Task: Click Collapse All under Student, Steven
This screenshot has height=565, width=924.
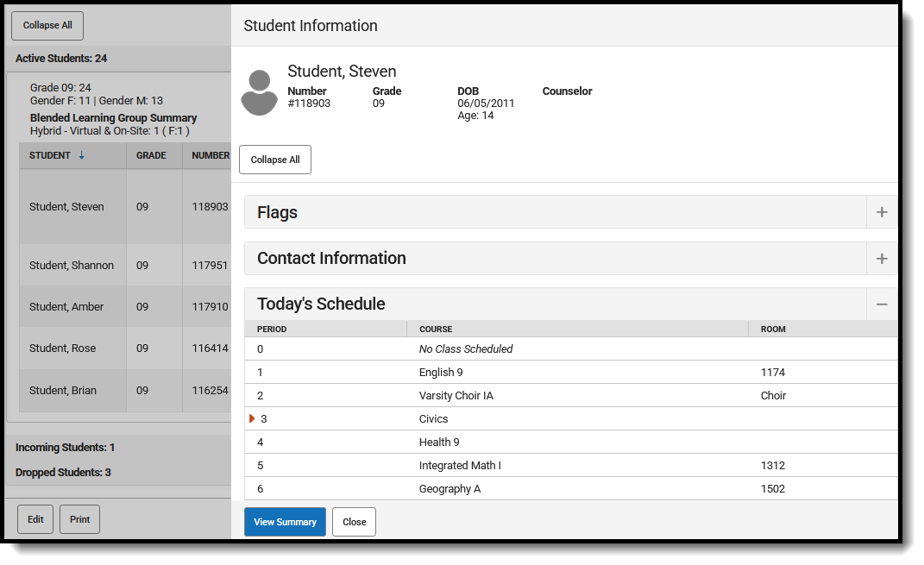Action: 274,160
